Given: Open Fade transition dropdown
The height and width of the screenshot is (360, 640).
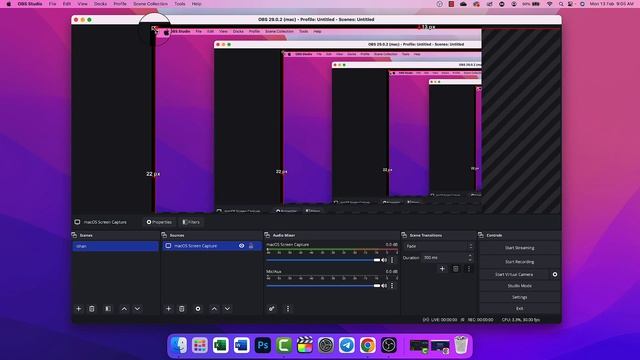Looking at the screenshot, I should [439, 246].
